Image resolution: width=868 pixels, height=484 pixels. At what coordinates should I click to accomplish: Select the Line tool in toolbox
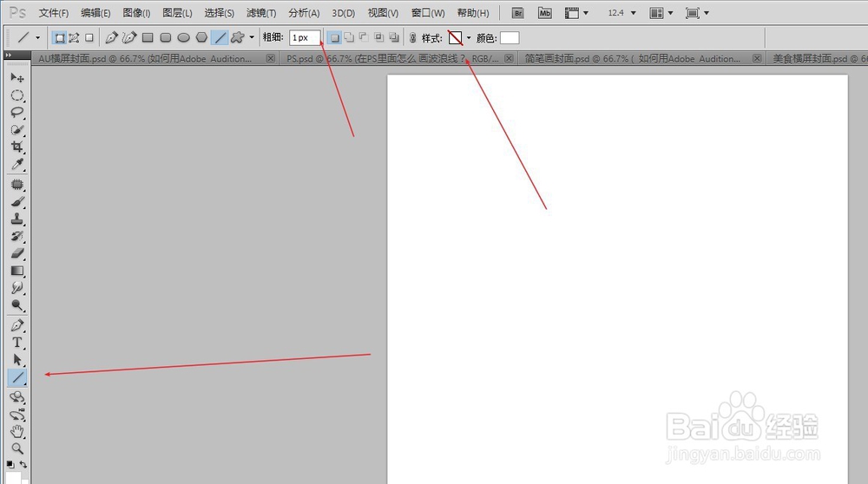pos(17,377)
